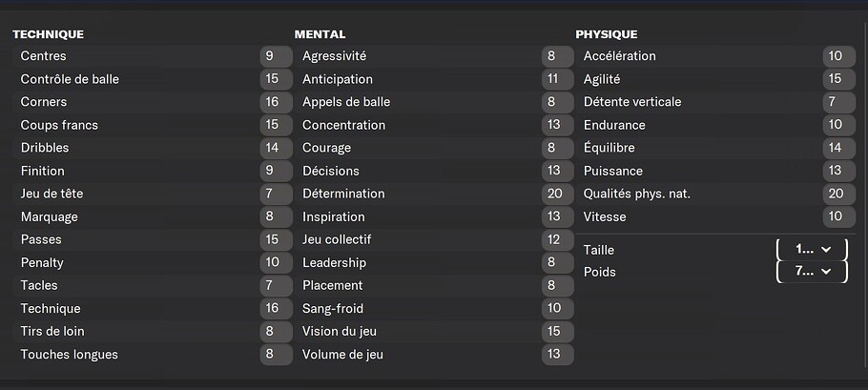The width and height of the screenshot is (868, 390).
Task: Select the Technique row value 16
Action: [x=276, y=308]
